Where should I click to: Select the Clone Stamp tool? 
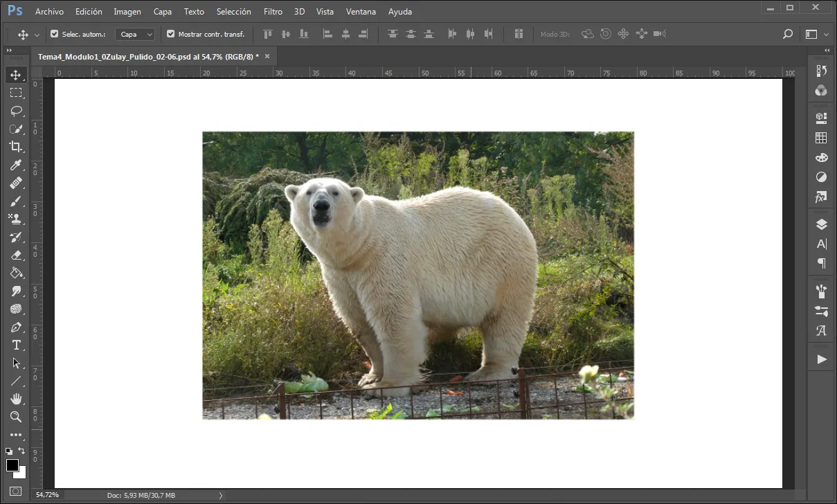[x=16, y=219]
